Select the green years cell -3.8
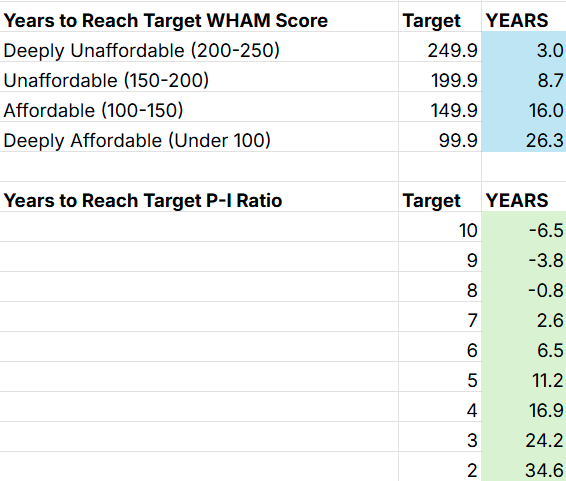The height and width of the screenshot is (481, 566). point(524,257)
